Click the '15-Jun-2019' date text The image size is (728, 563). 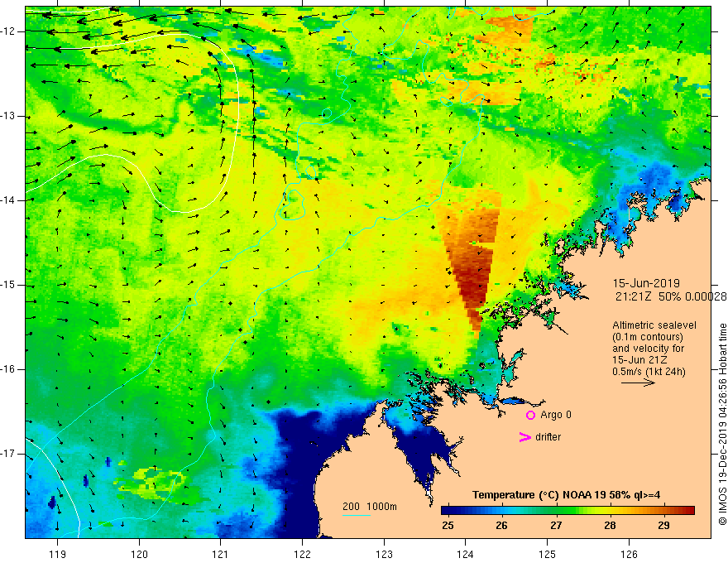(x=646, y=283)
